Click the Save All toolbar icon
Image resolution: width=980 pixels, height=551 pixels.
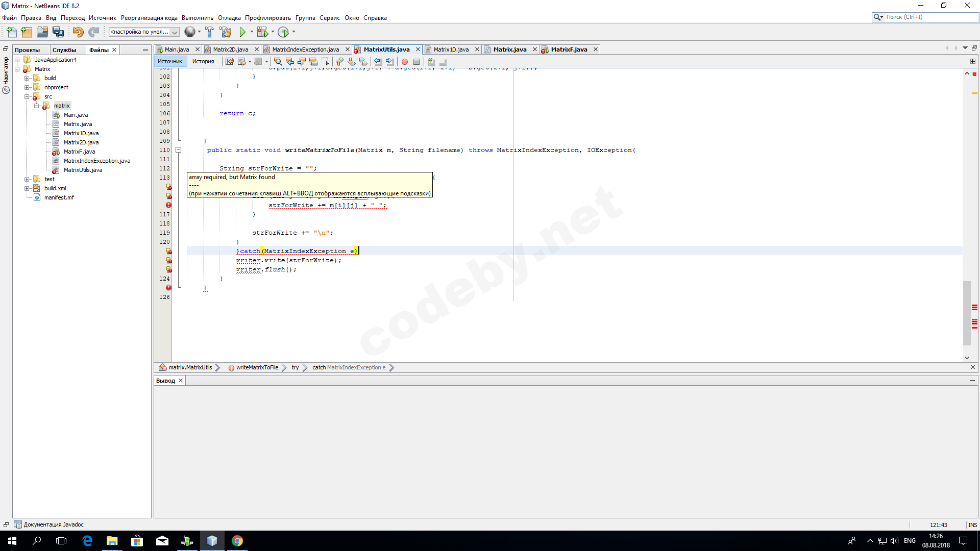click(58, 32)
